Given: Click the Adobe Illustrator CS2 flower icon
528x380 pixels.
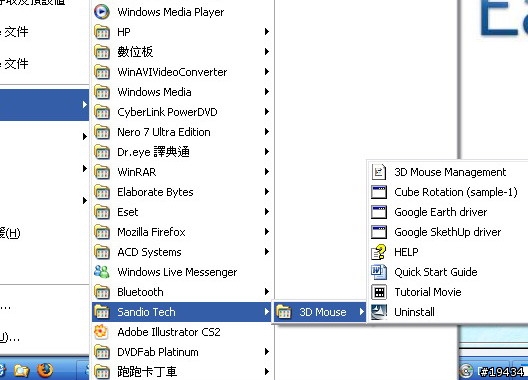Looking at the screenshot, I should click(x=101, y=332).
